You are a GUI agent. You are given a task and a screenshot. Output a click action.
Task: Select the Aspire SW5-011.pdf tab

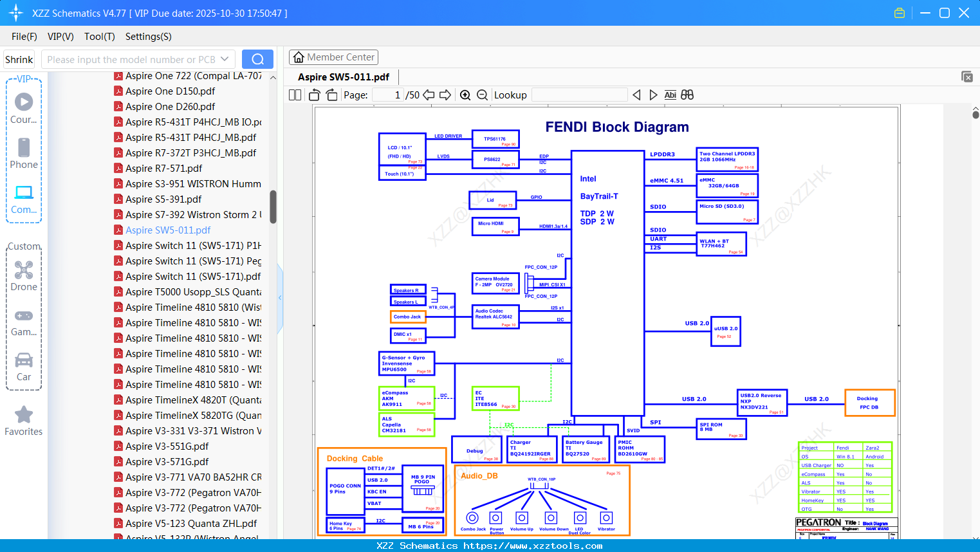pos(344,77)
